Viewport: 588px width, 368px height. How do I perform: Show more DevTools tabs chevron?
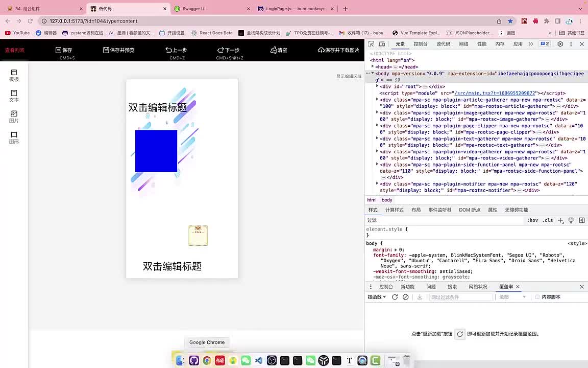click(531, 44)
